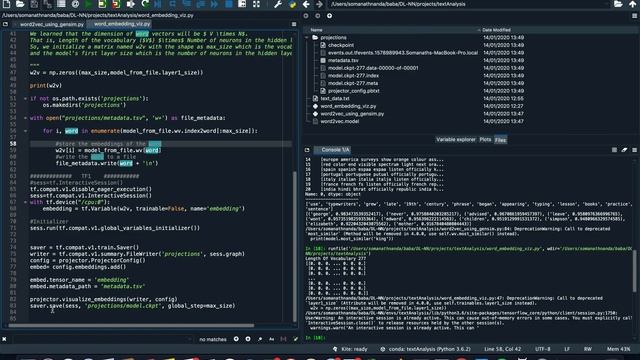This screenshot has height=360, width=640.
Task: Select the Files tab
Action: click(500, 140)
